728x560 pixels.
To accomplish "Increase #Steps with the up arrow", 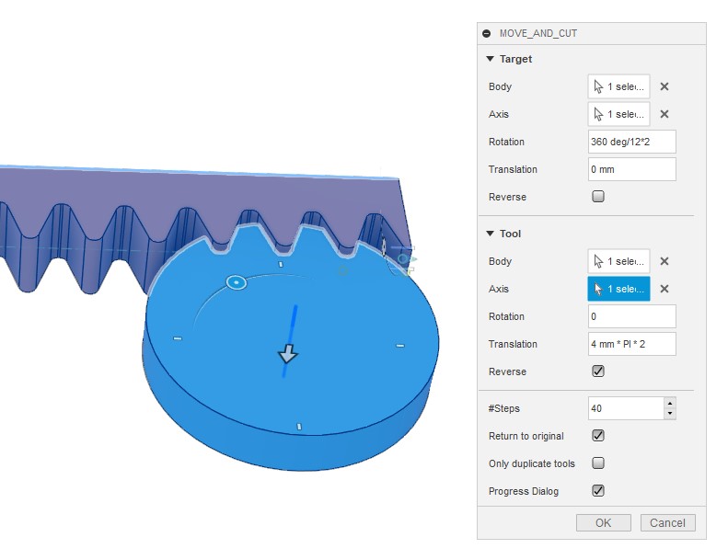I will pyautogui.click(x=669, y=403).
